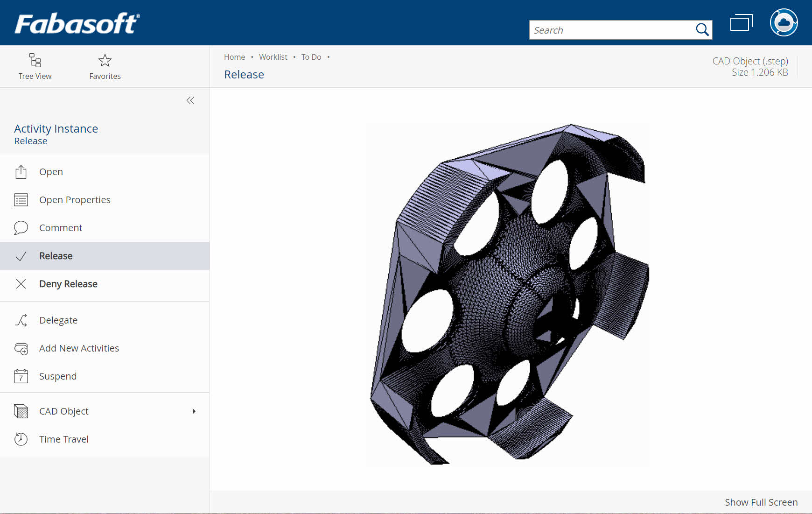Open Properties of the CAD object

click(x=75, y=199)
